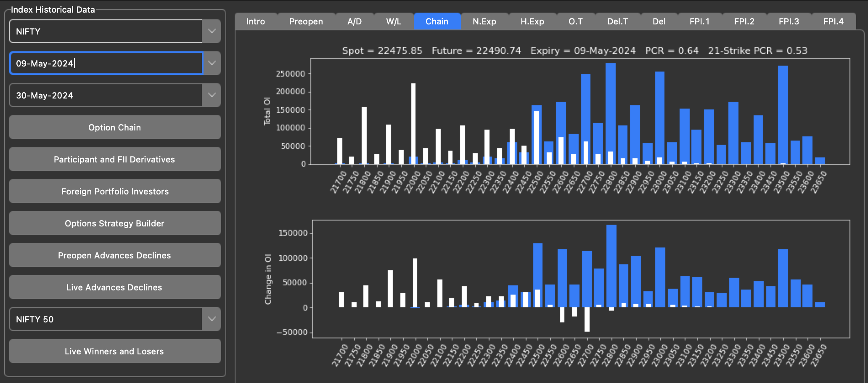Open the O.T tab
The width and height of the screenshot is (868, 383).
(576, 21)
